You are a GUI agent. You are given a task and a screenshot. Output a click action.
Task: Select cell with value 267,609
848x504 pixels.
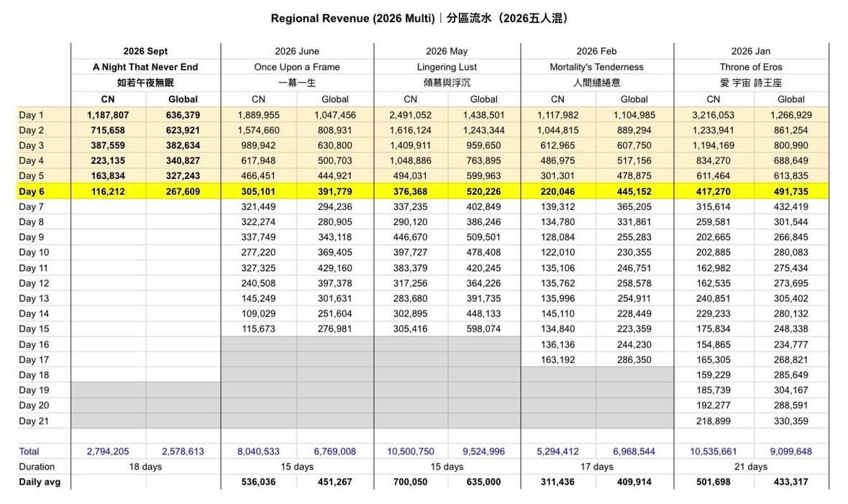183,191
